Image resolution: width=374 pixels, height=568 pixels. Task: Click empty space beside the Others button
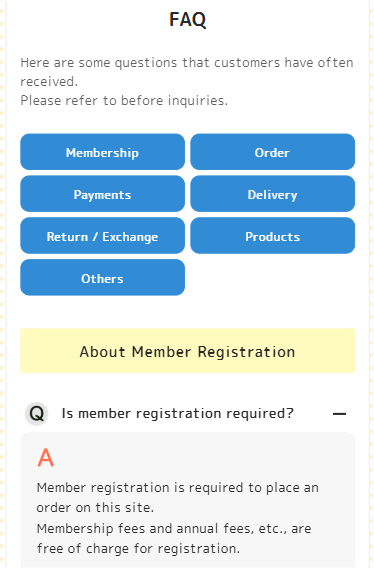coord(273,278)
